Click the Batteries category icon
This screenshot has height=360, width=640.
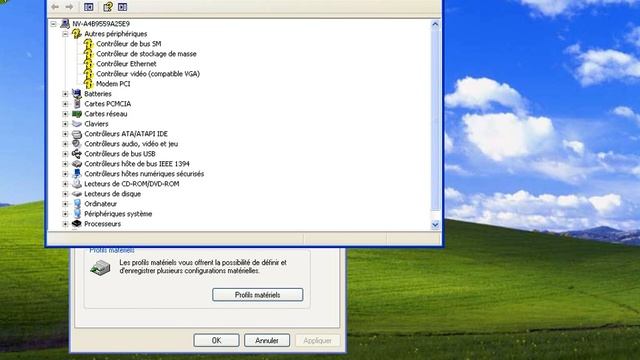tap(76, 93)
